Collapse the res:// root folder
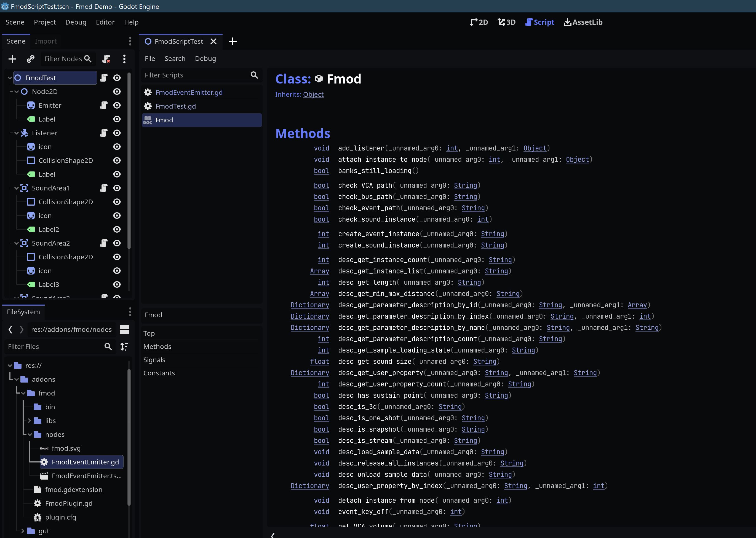Screen dimensions: 756x538 click(10, 366)
